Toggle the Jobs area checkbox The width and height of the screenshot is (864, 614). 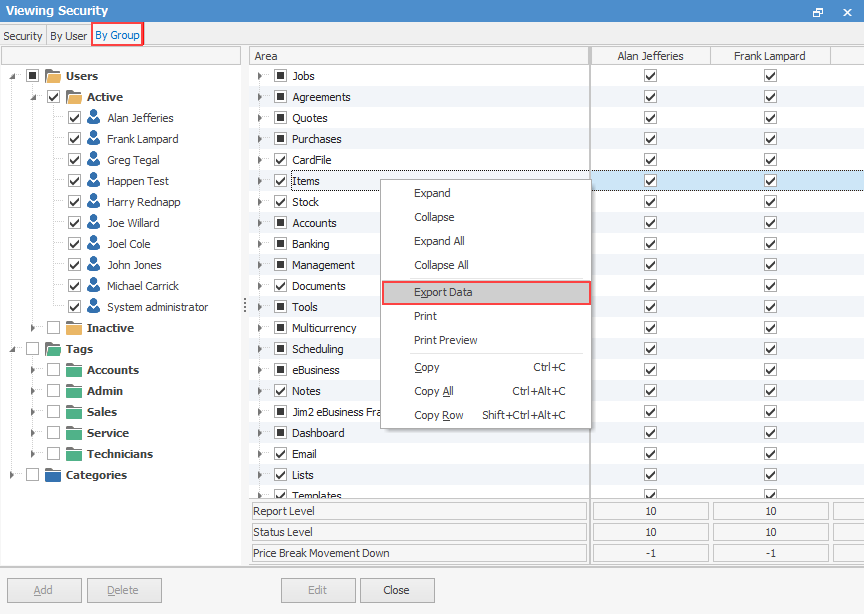(x=281, y=76)
